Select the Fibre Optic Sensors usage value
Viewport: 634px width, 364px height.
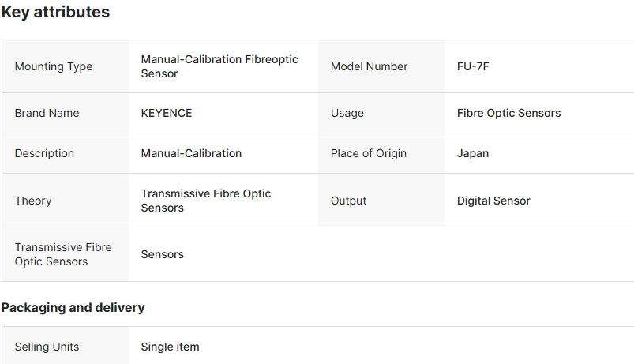pos(508,113)
